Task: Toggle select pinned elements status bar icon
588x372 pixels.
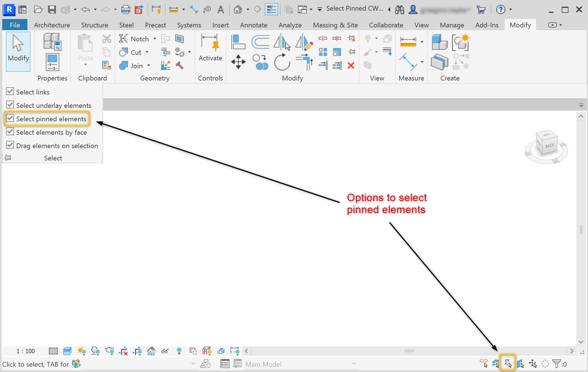Action: click(x=508, y=364)
